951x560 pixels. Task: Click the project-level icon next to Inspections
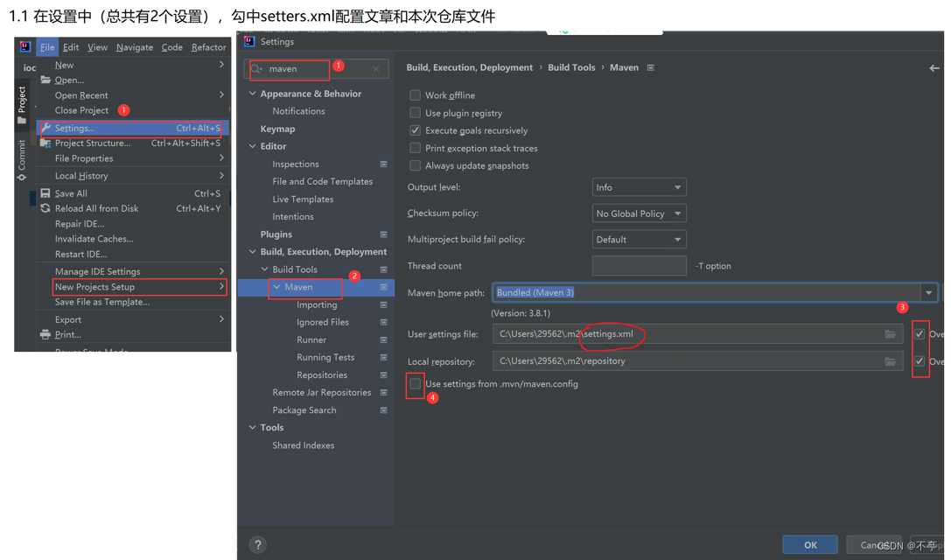[384, 164]
